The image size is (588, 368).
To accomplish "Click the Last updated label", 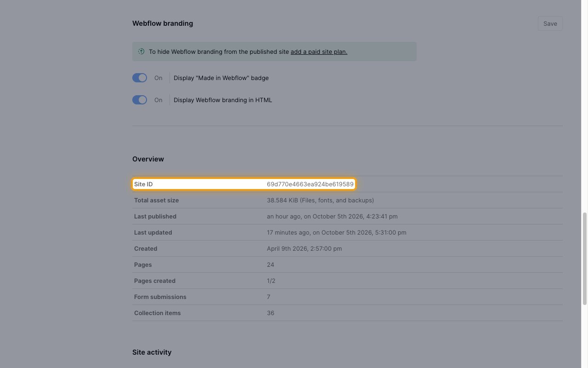I will (153, 232).
